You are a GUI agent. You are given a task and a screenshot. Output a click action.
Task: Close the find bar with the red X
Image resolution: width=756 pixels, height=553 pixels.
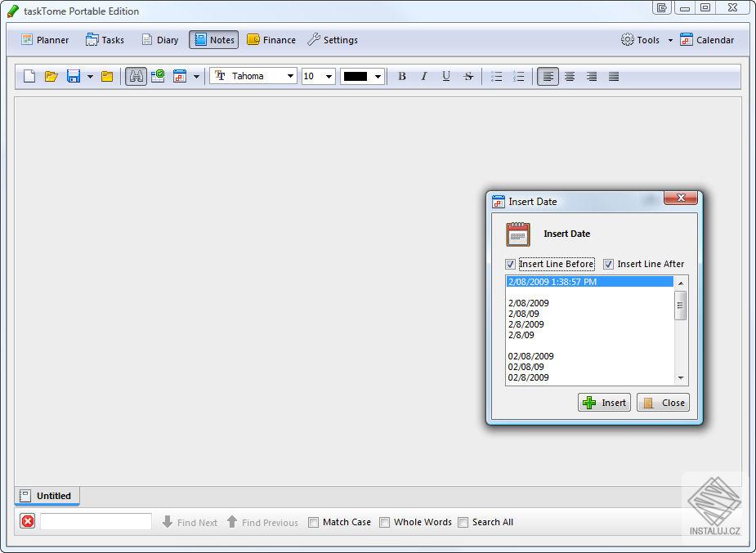[x=28, y=521]
